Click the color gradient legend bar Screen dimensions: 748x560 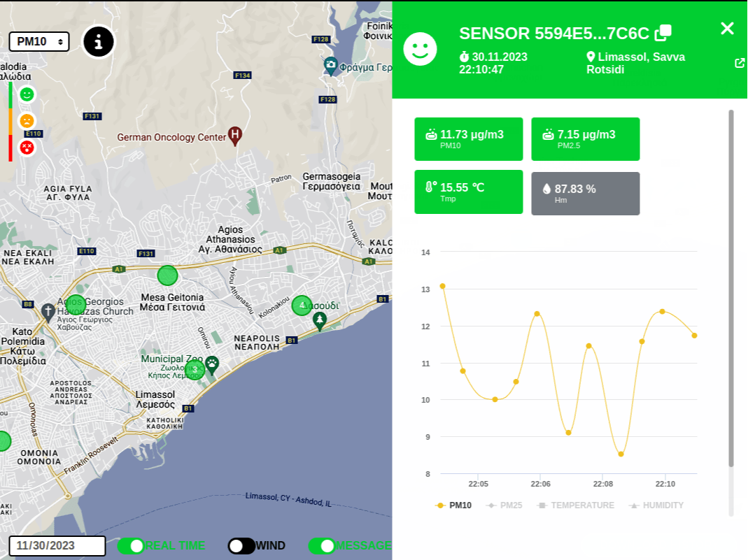coord(9,122)
